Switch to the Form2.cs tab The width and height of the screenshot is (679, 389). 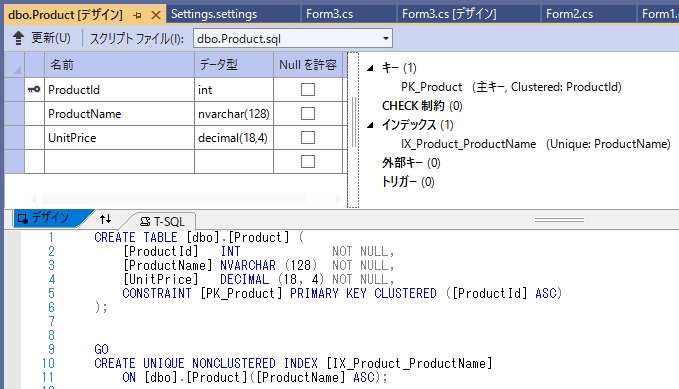(569, 14)
